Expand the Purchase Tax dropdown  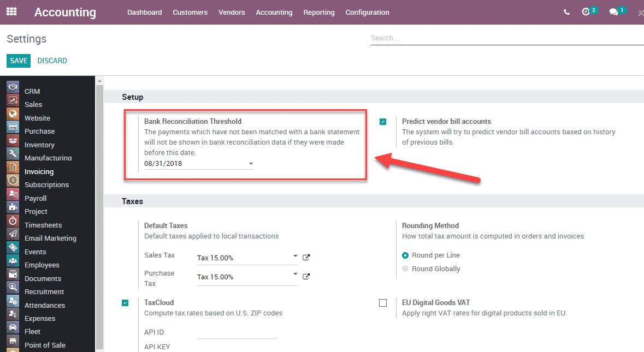[x=295, y=274]
